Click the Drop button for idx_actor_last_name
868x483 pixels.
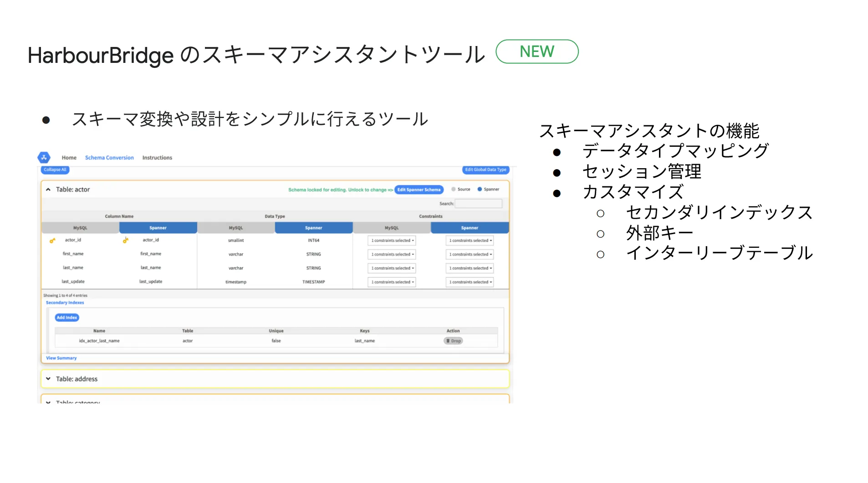pos(453,341)
